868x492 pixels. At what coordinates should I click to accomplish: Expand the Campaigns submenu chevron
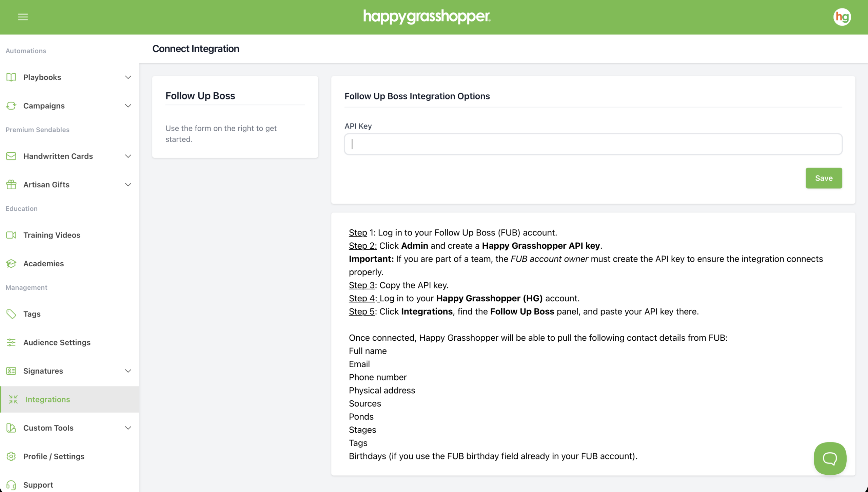128,106
